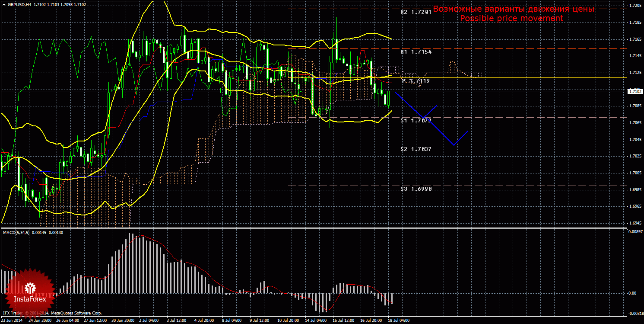Viewport: 644px width, 324px height.
Task: Click the current price tag 1.7102
Action: [635, 91]
